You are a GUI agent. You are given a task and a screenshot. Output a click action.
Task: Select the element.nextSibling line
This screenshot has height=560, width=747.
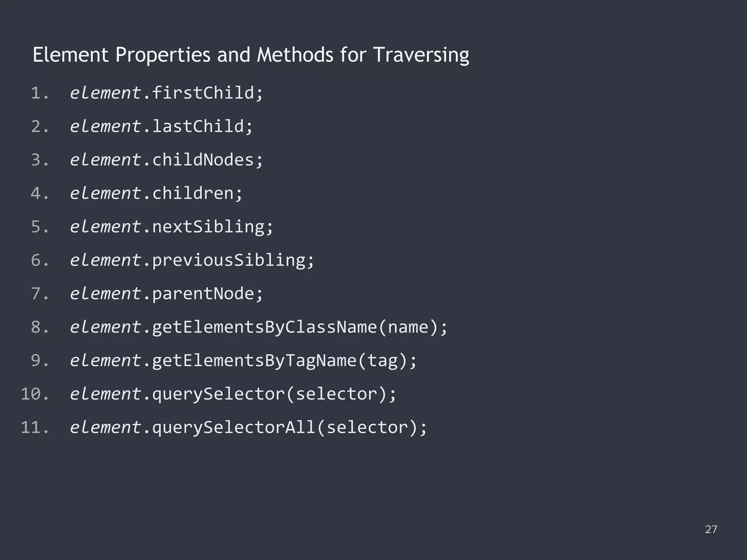click(x=171, y=227)
